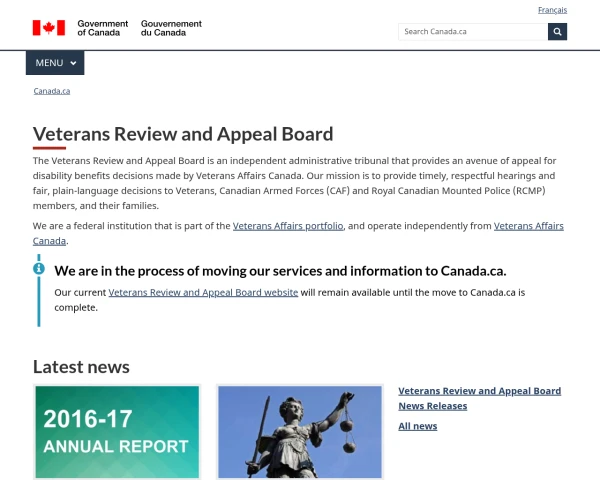Image resolution: width=600 pixels, height=480 pixels.
Task: Open the Canada.ca breadcrumb link
Action: 52,91
